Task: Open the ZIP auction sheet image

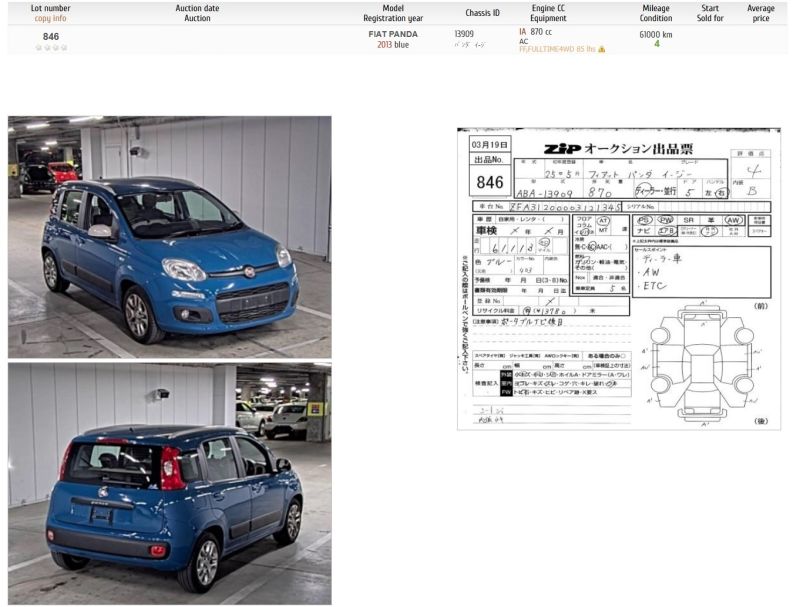Action: coord(619,279)
